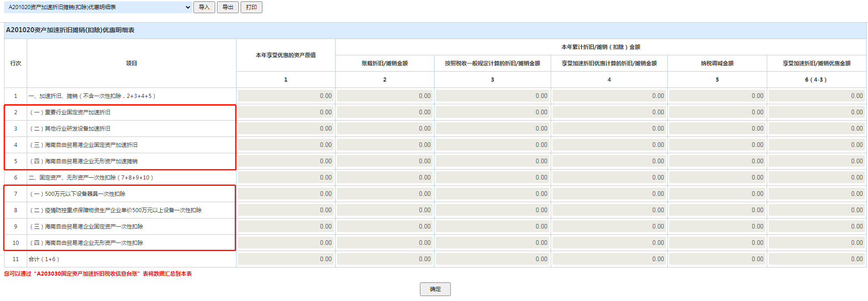Click the 行次 column header
Screen dimensions: 868x301
(x=16, y=63)
